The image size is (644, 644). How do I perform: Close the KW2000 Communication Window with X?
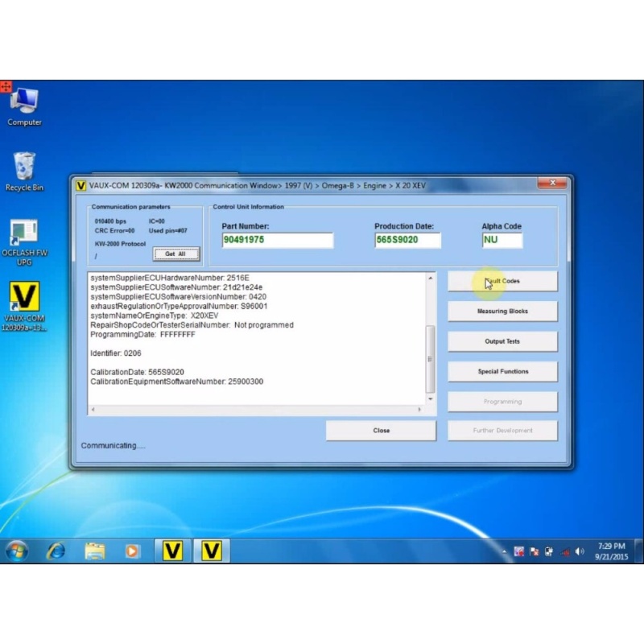[x=553, y=184]
